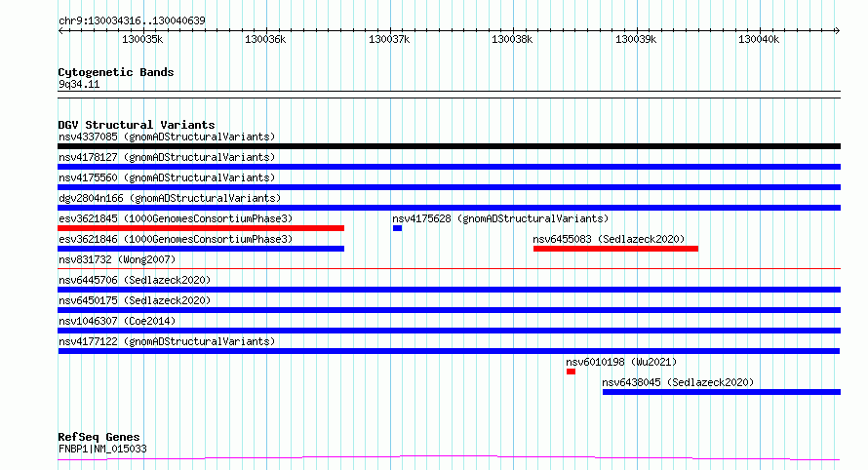Open the nsv4337085 (gnomADStructuralVariants) label

(167, 137)
